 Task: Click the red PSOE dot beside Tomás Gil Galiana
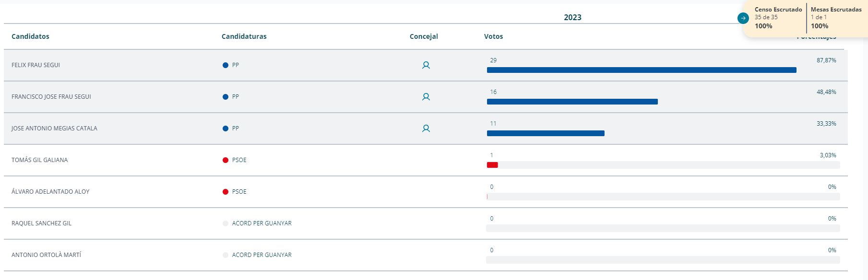(x=226, y=160)
